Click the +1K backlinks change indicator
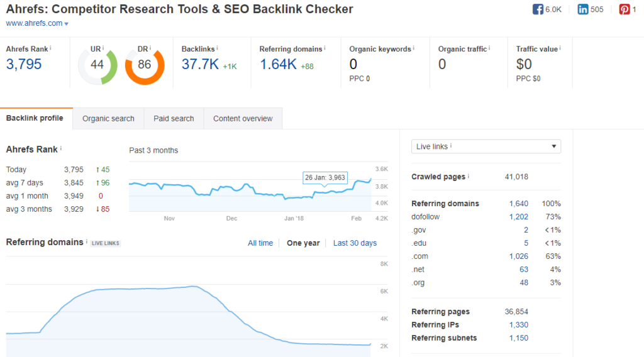 coord(230,67)
